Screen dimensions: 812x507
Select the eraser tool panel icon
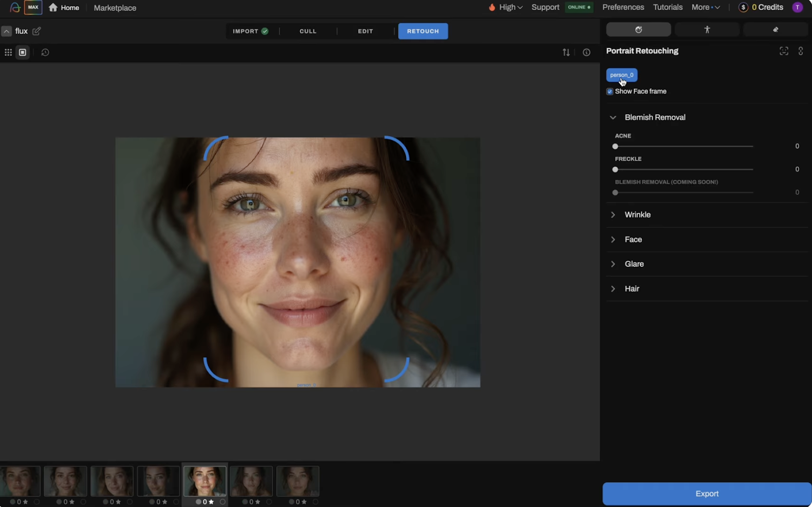[x=775, y=30]
